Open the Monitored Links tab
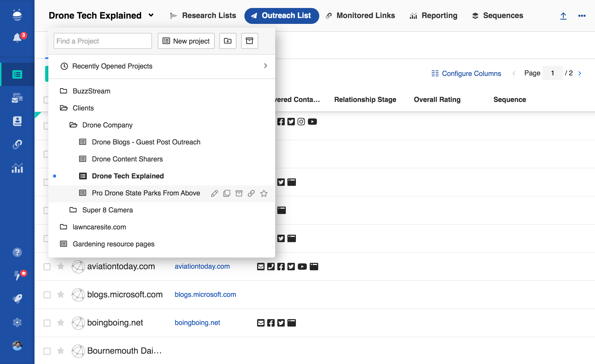This screenshot has height=364, width=595. 360,16
